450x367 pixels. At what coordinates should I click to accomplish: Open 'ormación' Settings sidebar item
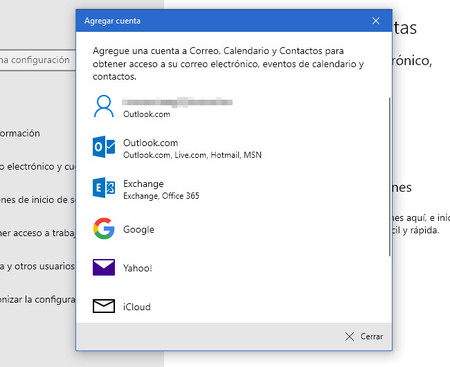click(20, 133)
